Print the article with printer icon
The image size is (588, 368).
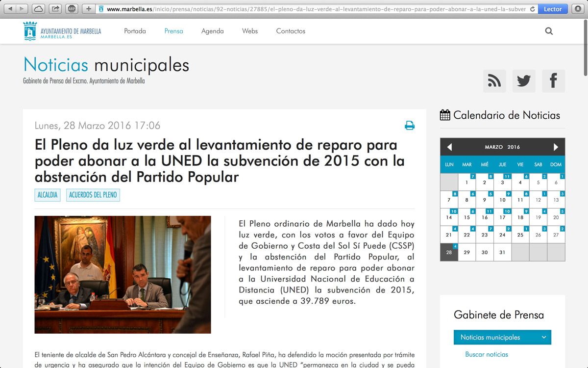tap(410, 126)
